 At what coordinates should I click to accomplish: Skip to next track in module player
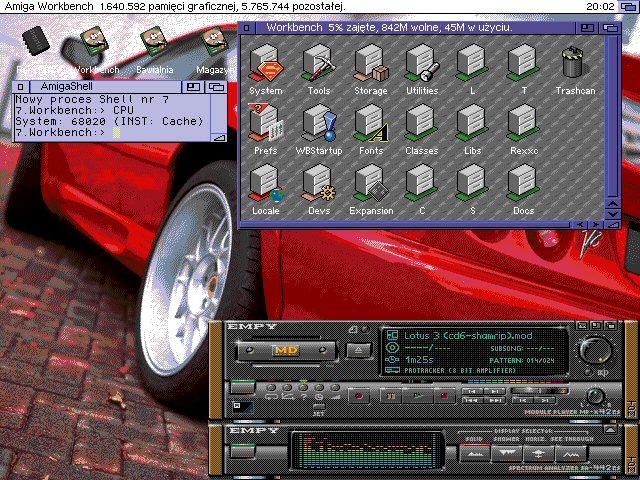(x=494, y=391)
